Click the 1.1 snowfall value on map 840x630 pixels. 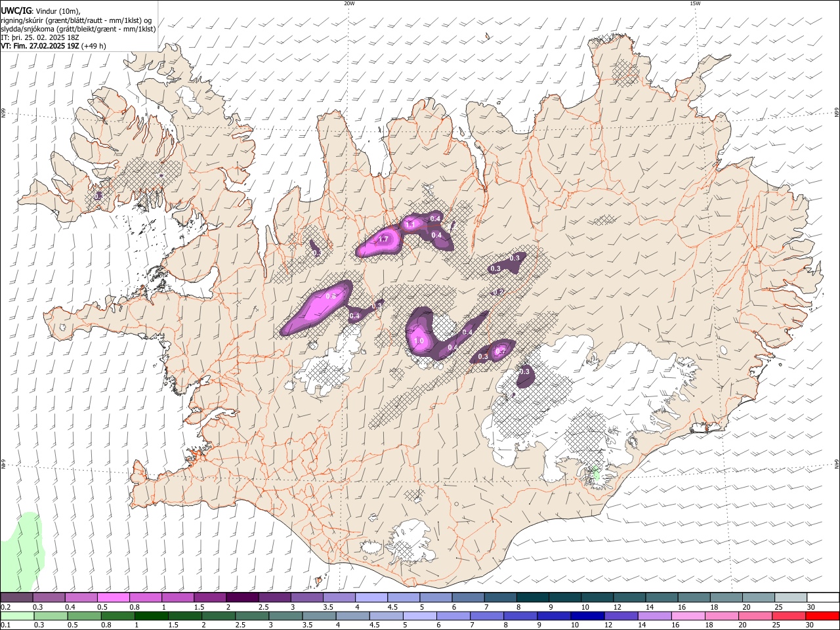[x=411, y=224]
